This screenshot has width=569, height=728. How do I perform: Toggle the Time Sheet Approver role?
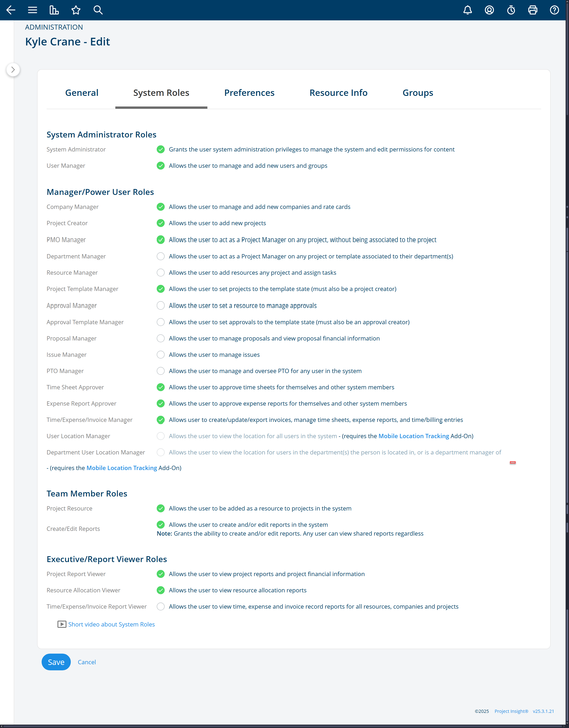[x=161, y=387]
